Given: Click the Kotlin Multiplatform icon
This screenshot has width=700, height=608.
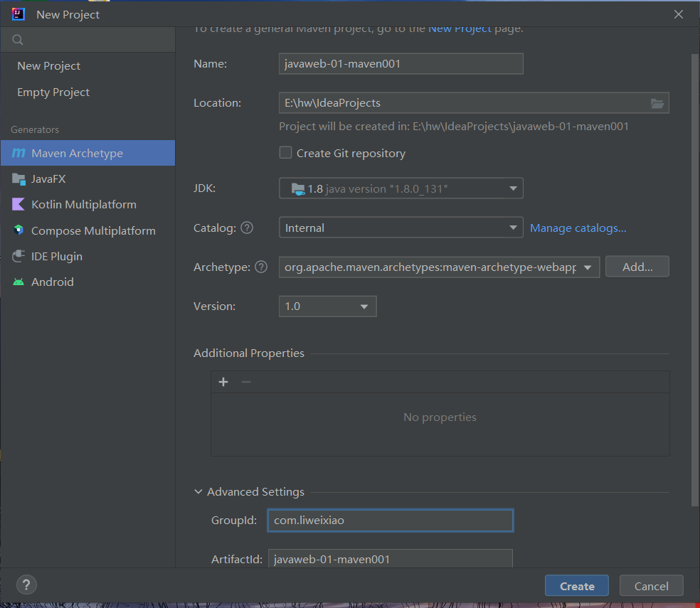Looking at the screenshot, I should click(18, 205).
